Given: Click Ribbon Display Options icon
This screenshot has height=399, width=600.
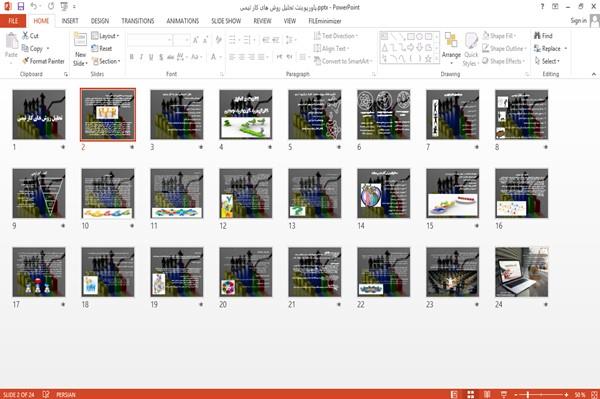Looking at the screenshot, I should [555, 7].
